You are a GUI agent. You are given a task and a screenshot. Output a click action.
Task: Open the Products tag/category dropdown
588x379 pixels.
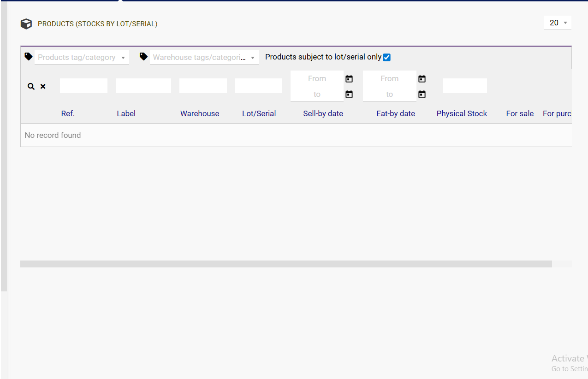pos(82,58)
